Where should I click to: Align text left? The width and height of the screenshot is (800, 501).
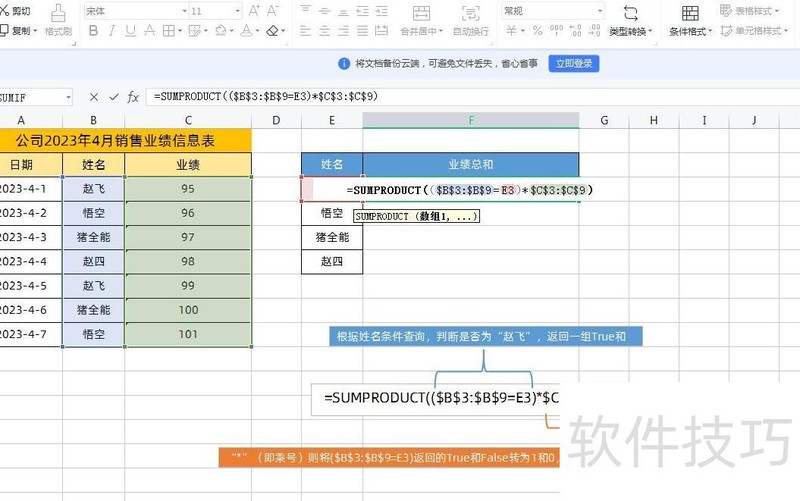(x=305, y=31)
